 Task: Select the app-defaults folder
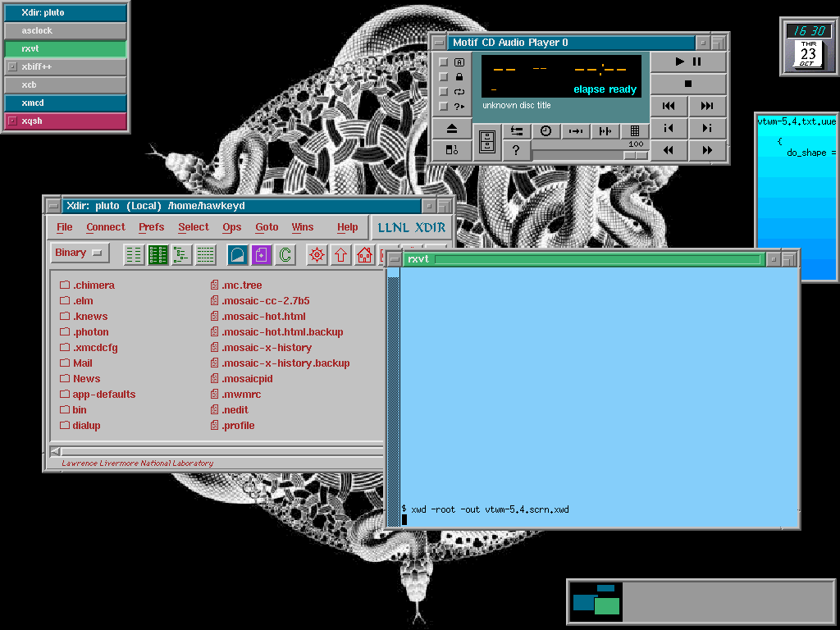pyautogui.click(x=98, y=395)
